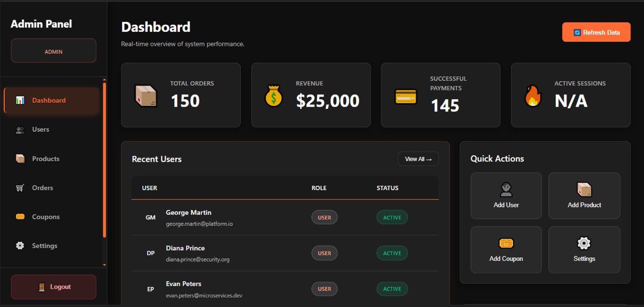The width and height of the screenshot is (644, 307).
Task: Click the sidebar scrollbar down arrow
Action: pos(104,265)
